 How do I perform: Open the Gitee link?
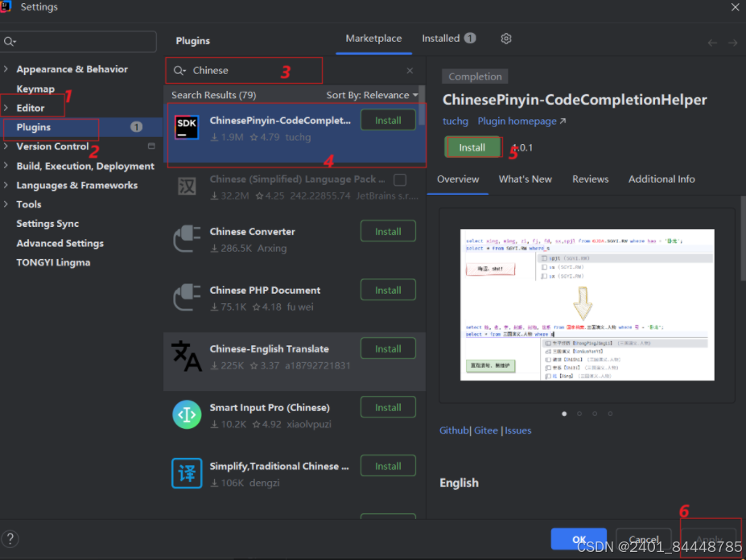point(486,430)
